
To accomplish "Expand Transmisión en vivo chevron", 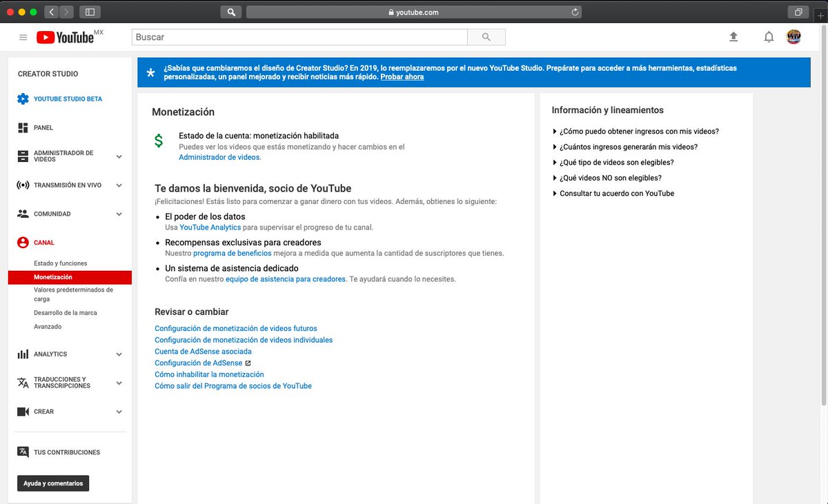I will pos(119,185).
